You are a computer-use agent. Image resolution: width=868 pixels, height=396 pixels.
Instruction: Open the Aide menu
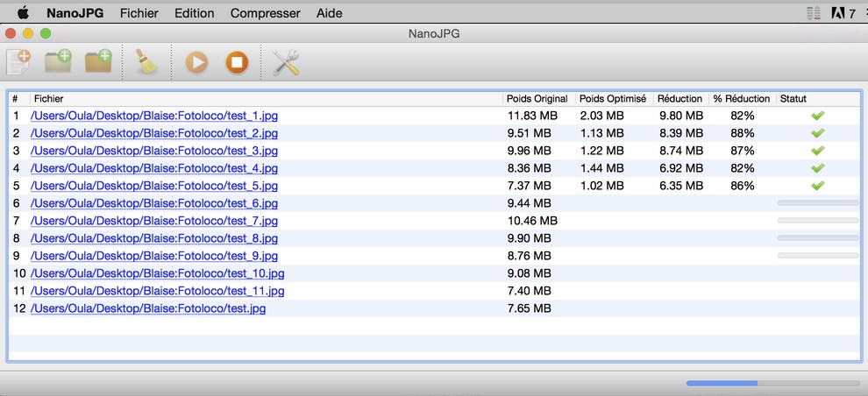[330, 13]
